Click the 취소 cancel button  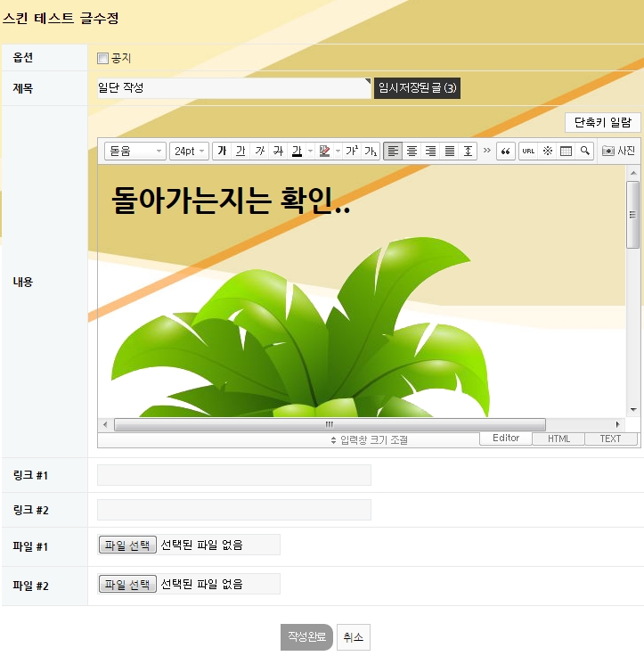click(353, 637)
